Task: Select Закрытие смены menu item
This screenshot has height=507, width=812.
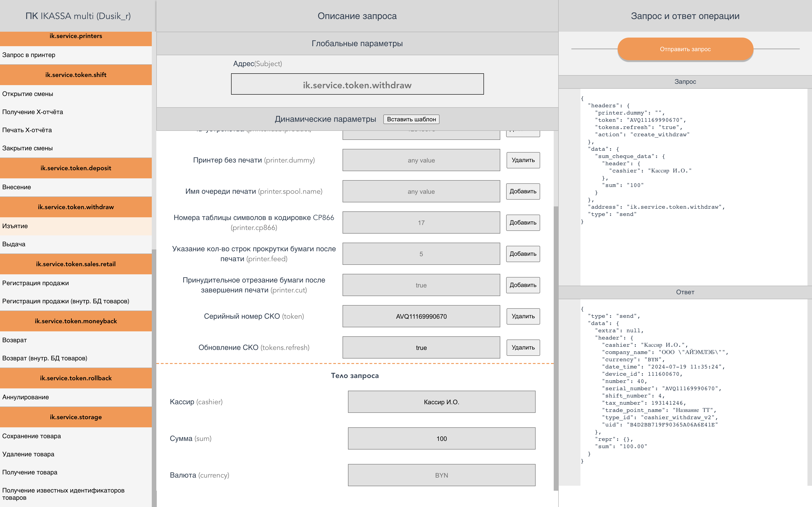Action: click(x=27, y=148)
